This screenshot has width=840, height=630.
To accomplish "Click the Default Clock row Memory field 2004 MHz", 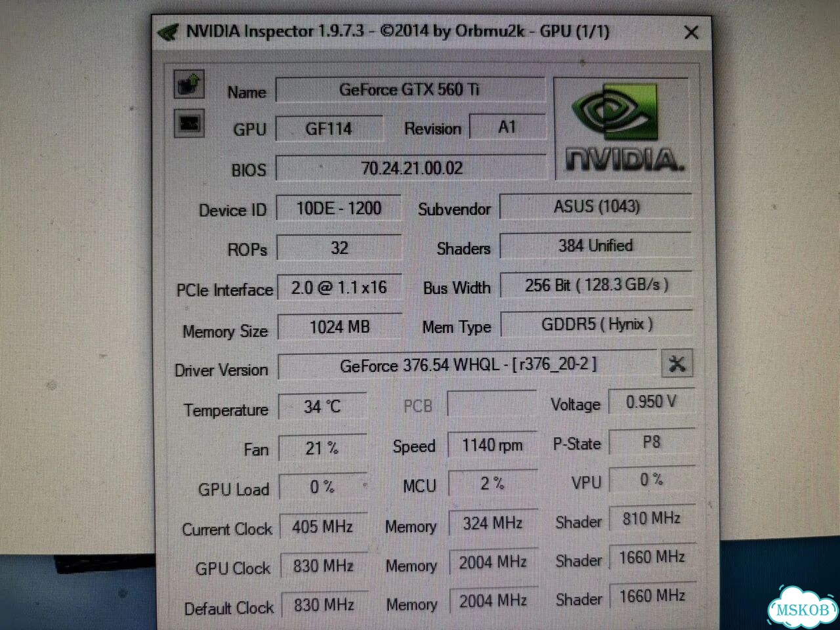I will [493, 600].
